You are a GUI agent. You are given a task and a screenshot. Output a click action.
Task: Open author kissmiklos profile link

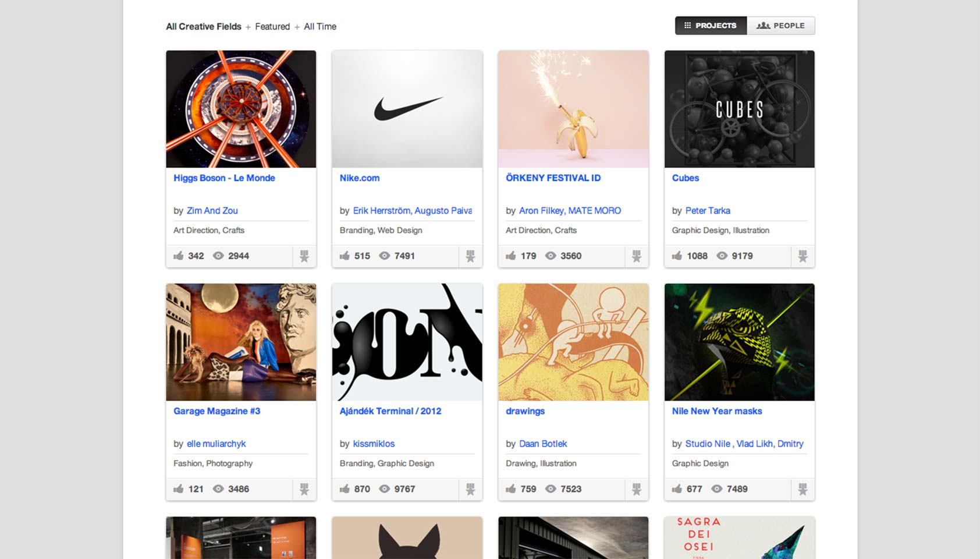coord(374,444)
